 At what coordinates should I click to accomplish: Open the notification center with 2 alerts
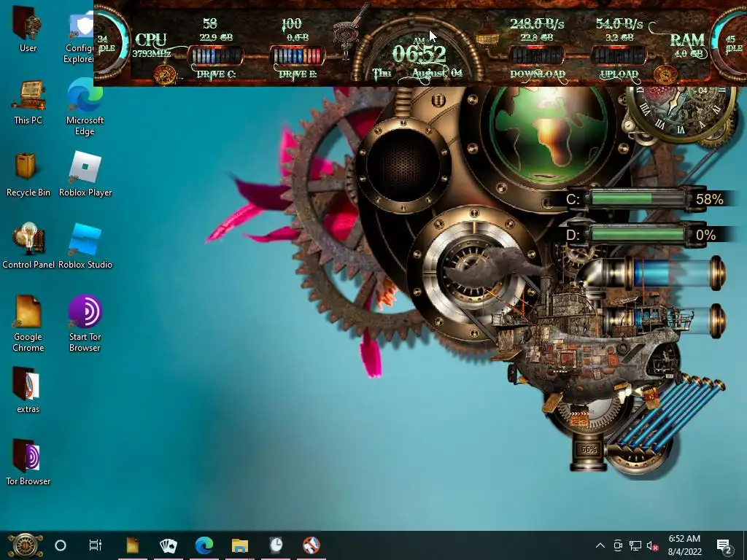point(724,546)
